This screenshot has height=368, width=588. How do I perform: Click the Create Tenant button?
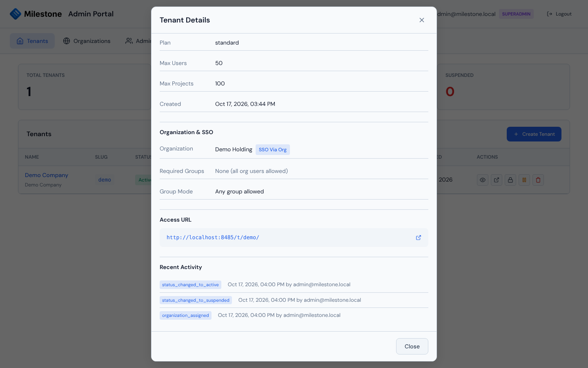pos(534,134)
